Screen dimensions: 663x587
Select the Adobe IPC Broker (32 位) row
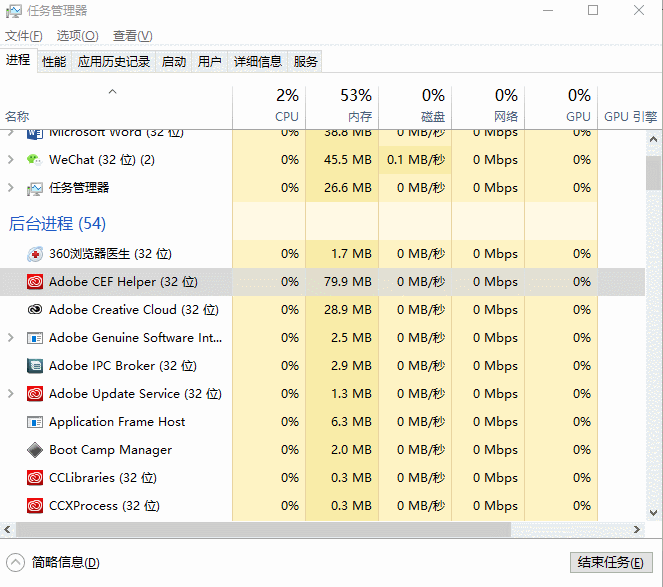click(x=322, y=366)
